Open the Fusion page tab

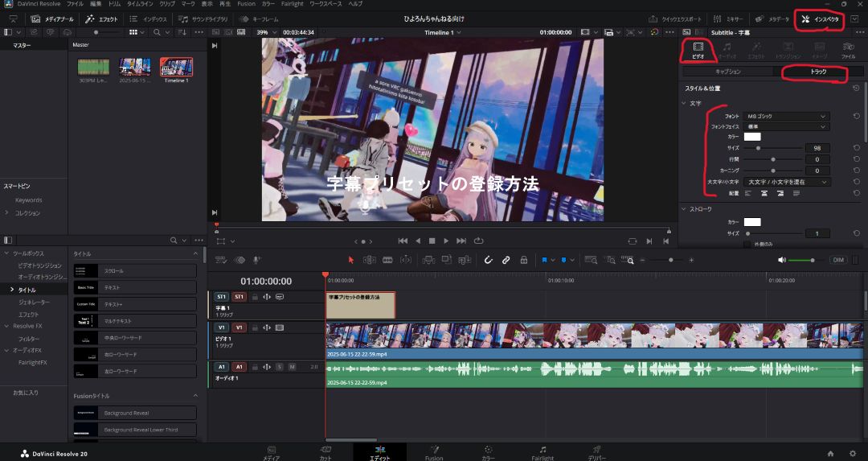point(433,453)
